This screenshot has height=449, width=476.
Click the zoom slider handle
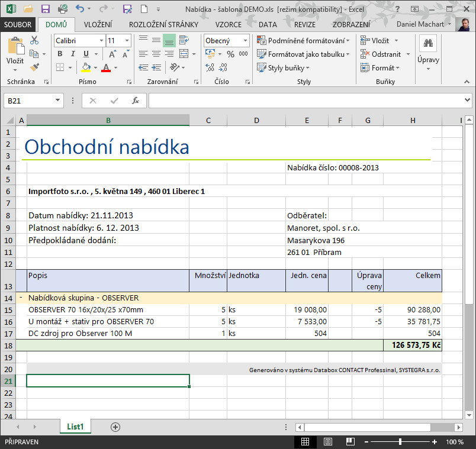[400, 442]
